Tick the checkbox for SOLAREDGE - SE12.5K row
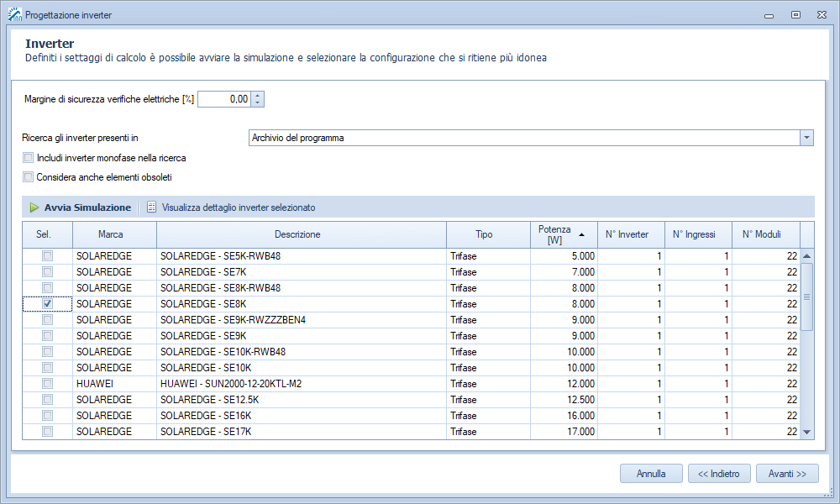 47,400
